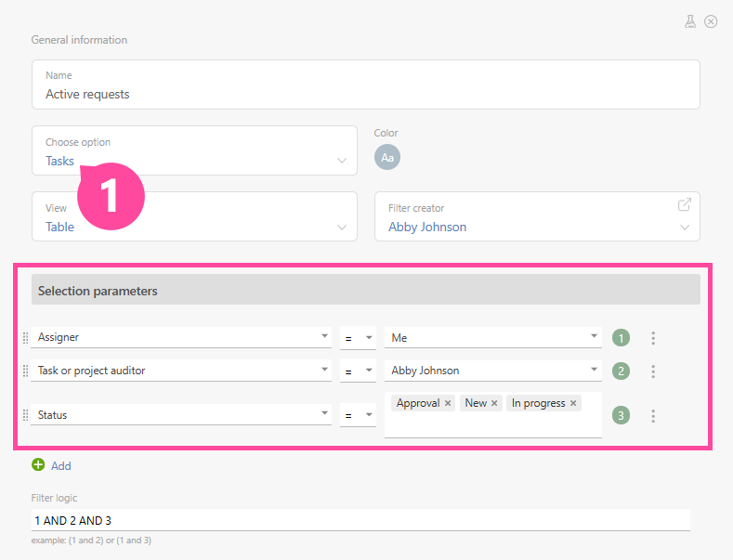Close the filter settings panel
Viewport: 733px width, 560px height.
(711, 21)
